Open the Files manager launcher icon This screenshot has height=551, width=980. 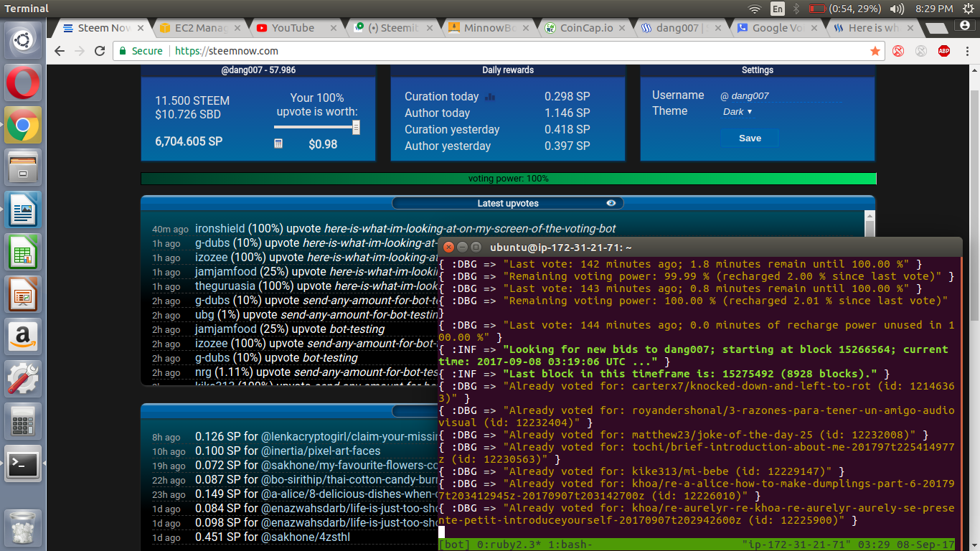pos(24,168)
